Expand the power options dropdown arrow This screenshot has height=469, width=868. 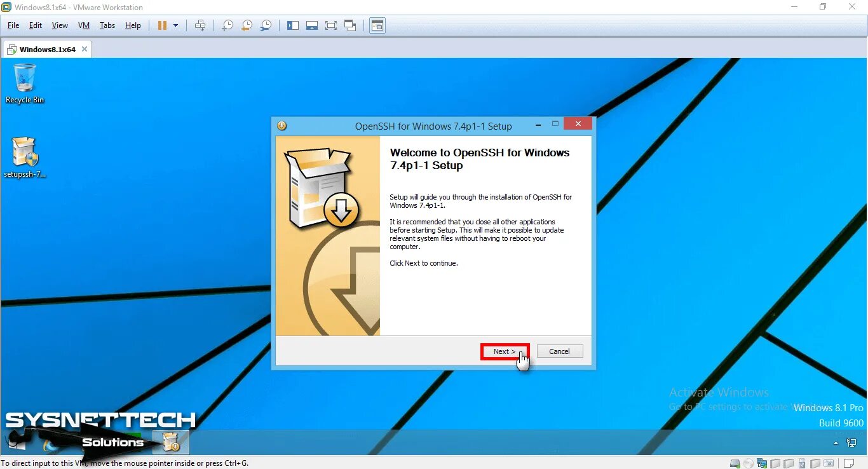click(x=176, y=25)
